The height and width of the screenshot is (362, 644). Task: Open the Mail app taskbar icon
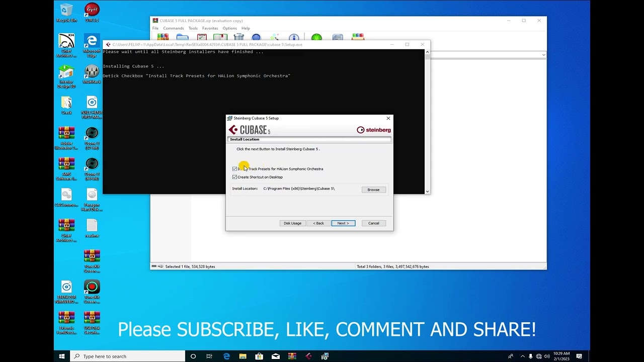276,356
